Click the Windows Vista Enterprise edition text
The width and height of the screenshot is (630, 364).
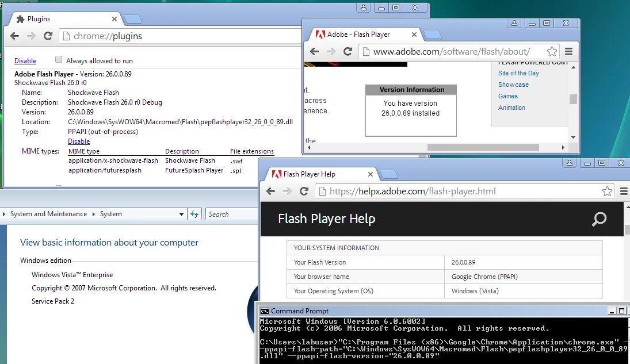(x=72, y=275)
